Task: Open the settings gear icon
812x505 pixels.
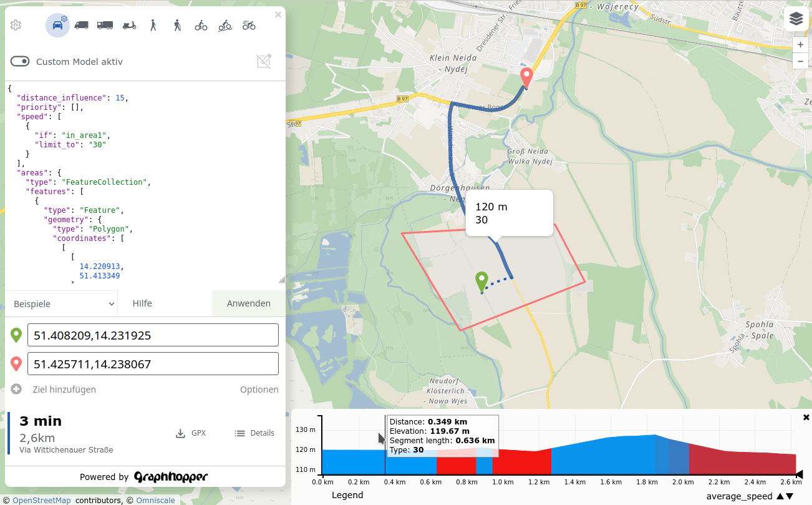Action: click(x=16, y=26)
